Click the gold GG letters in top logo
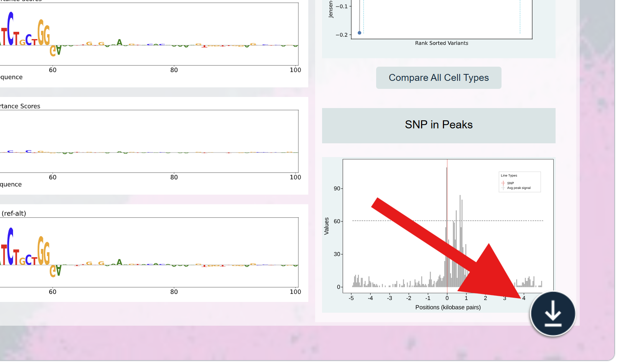This screenshot has height=364, width=620. [x=44, y=33]
